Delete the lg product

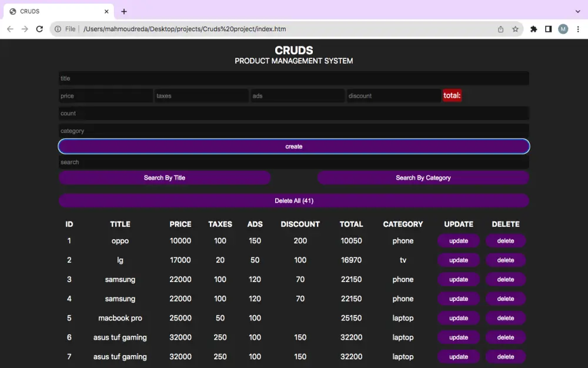tap(505, 260)
